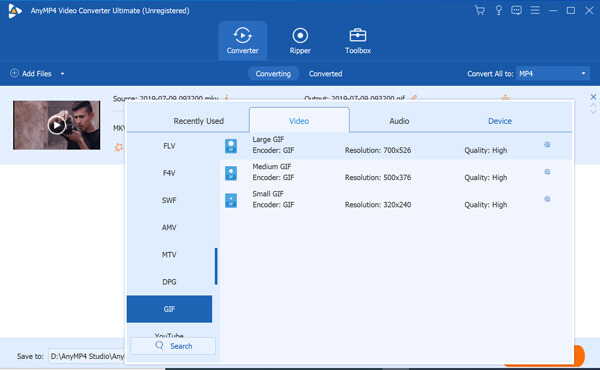Open settings gear for Large GIF
This screenshot has width=600, height=370.
(547, 145)
